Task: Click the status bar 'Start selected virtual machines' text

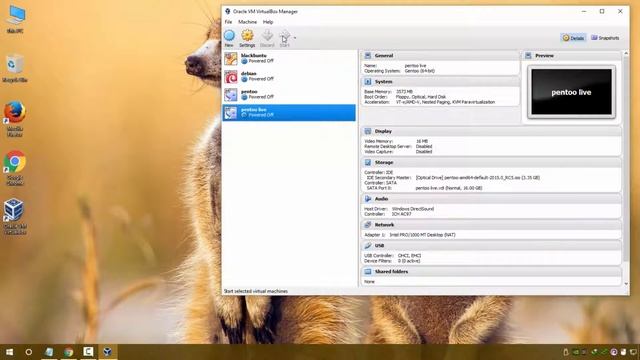Action: [x=256, y=291]
